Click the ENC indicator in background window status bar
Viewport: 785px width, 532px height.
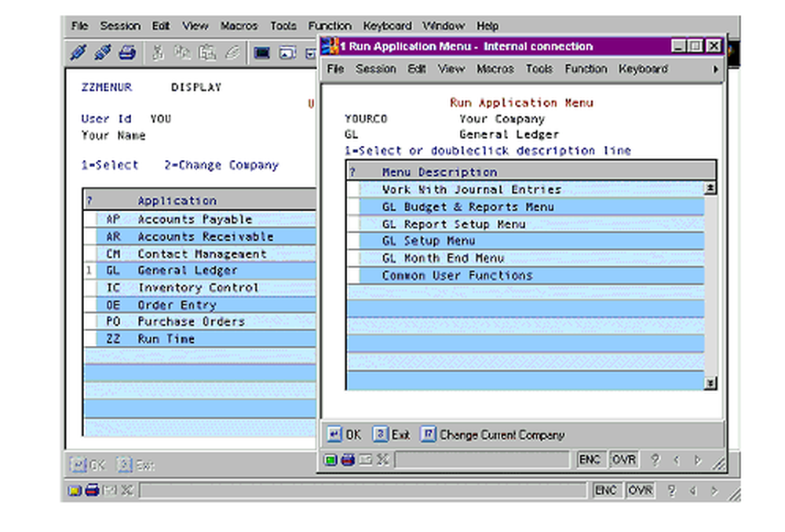click(606, 490)
